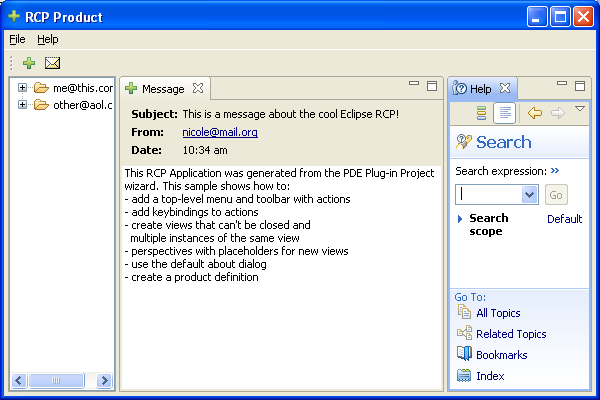Click the Search heading icon
The image size is (600, 400).
pyautogui.click(x=464, y=142)
